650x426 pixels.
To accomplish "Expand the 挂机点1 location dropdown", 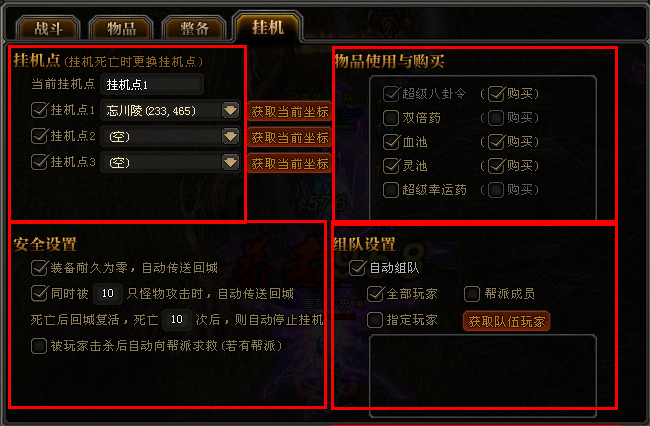I will pos(230,110).
